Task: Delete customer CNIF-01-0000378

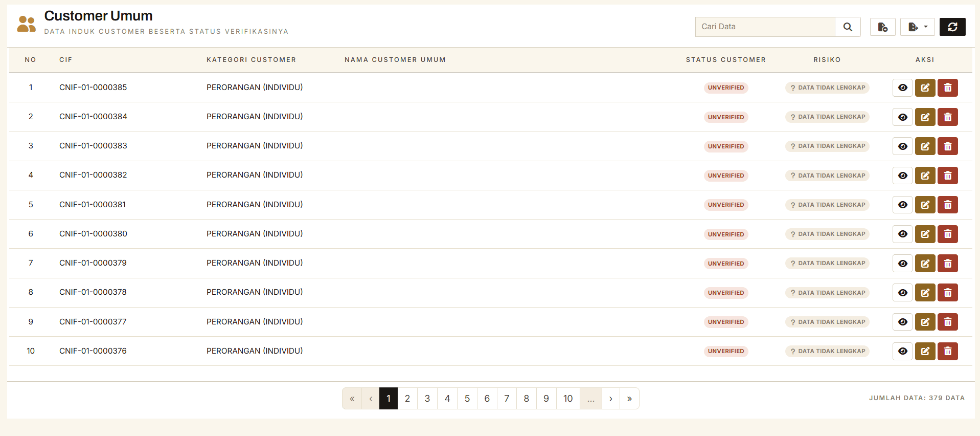Action: pos(948,293)
